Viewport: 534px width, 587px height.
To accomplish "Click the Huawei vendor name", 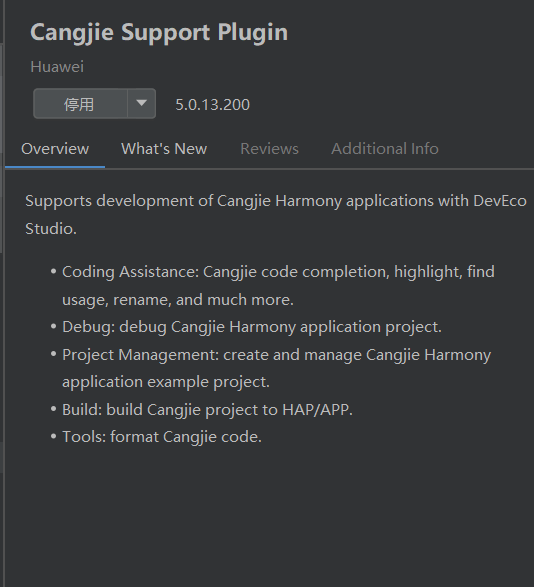I will coord(57,67).
